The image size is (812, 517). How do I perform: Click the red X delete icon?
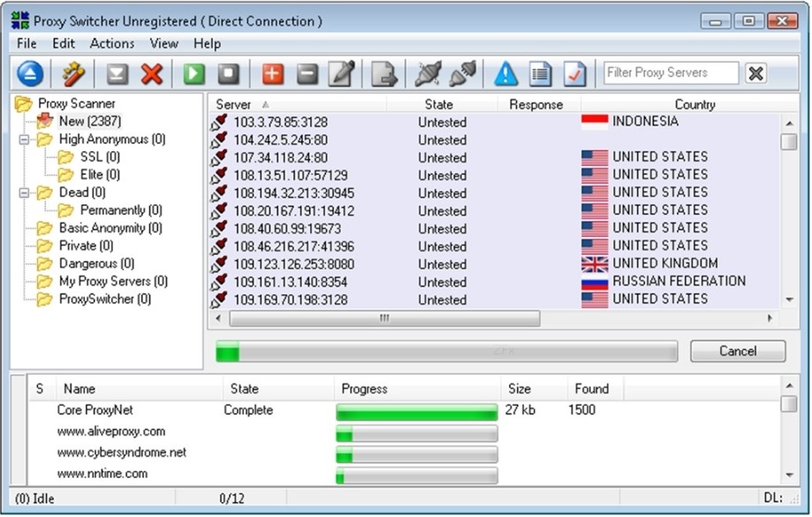pos(152,74)
